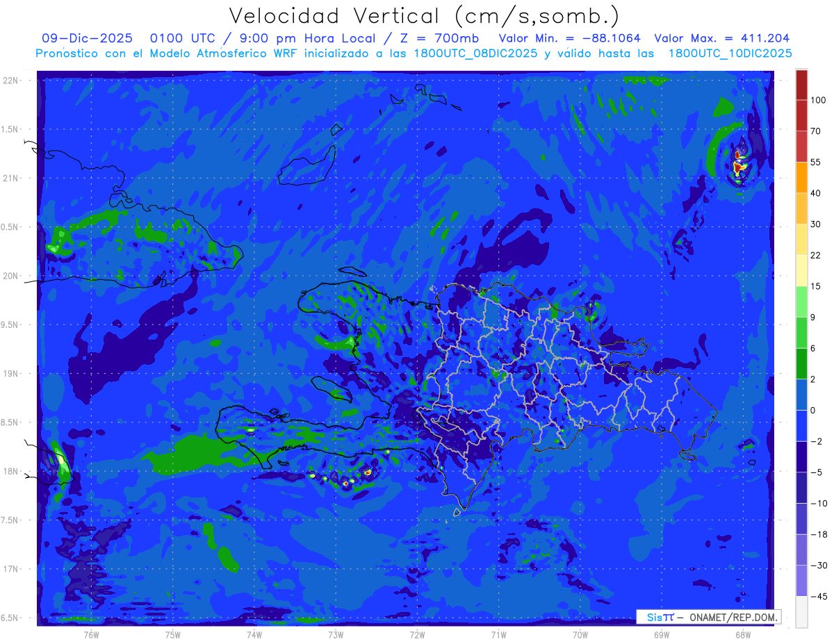Click the legend value '22'

pos(815,256)
